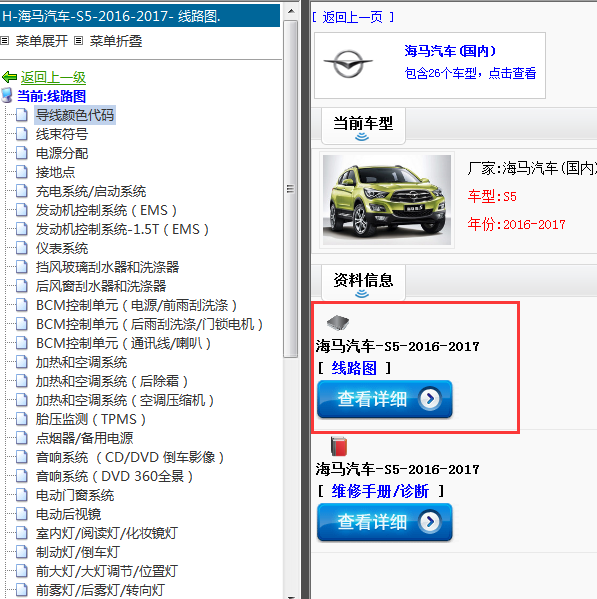Screen dimensions: 597x599
Task: Click the page icon next to 点烟器/备用电源
Action: [x=22, y=438]
